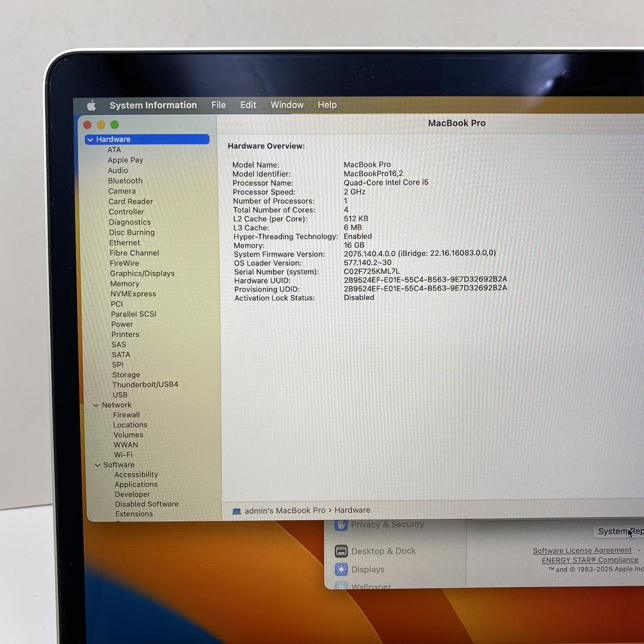The height and width of the screenshot is (644, 644).
Task: Click admin's MacBook Pro in path bar
Action: pyautogui.click(x=284, y=510)
